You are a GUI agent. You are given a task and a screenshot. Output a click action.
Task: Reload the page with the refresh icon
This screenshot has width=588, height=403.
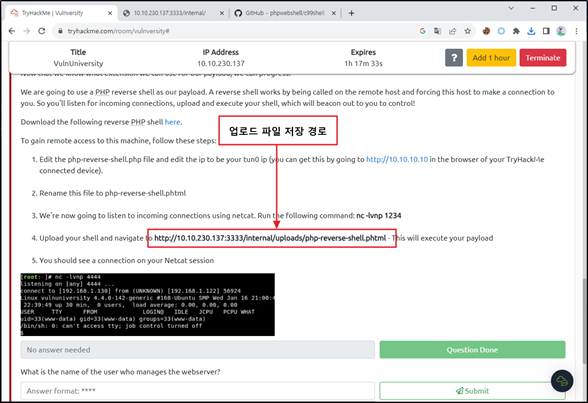(x=42, y=31)
